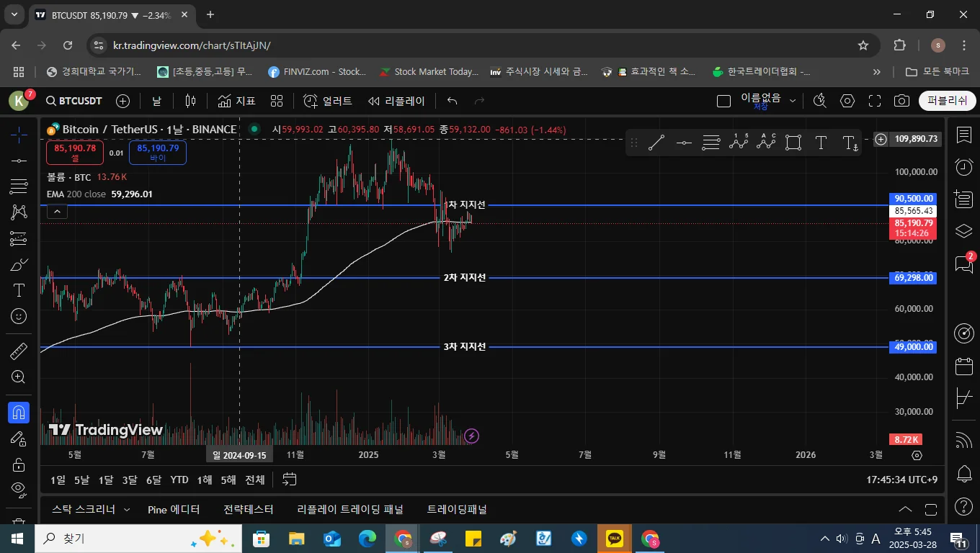This screenshot has height=553, width=980.
Task: Switch to the Pine 에디터 tab
Action: 174,509
